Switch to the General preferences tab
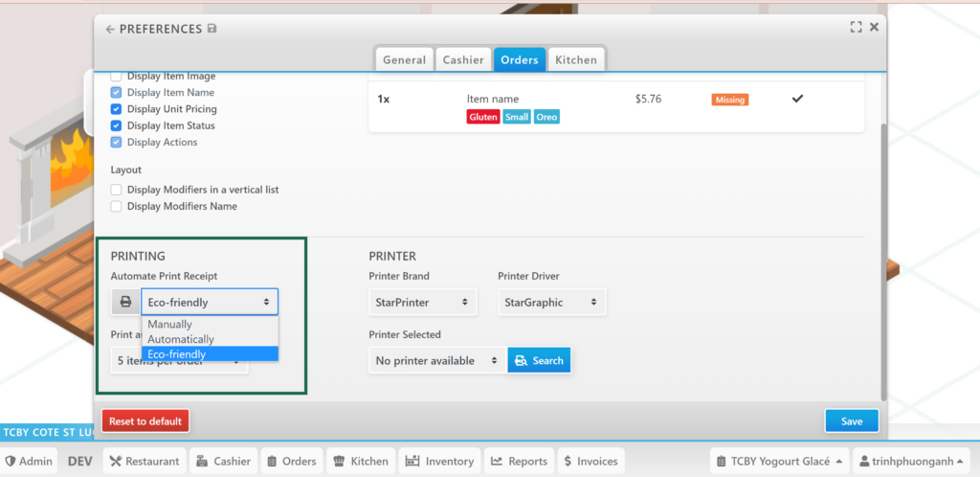Screen dimensions: 980x477 (404, 59)
